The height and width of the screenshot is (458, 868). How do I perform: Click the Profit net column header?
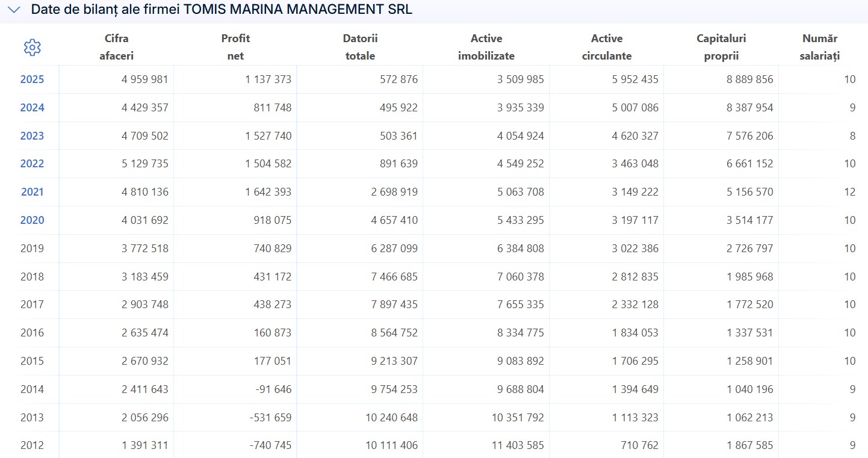click(235, 48)
